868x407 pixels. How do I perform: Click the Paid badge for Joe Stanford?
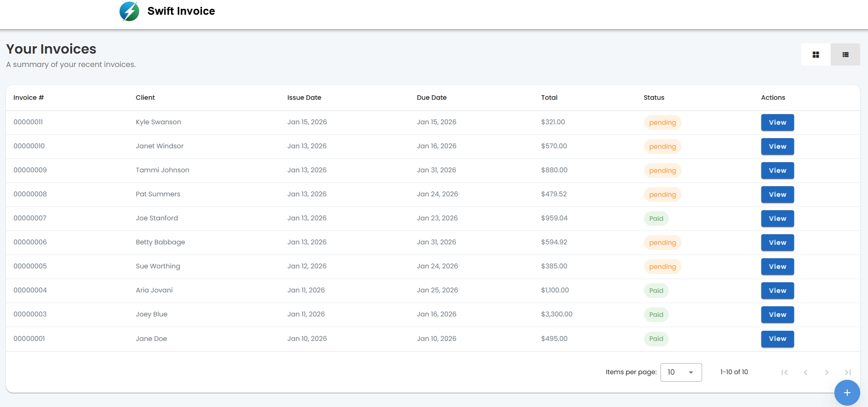point(656,219)
